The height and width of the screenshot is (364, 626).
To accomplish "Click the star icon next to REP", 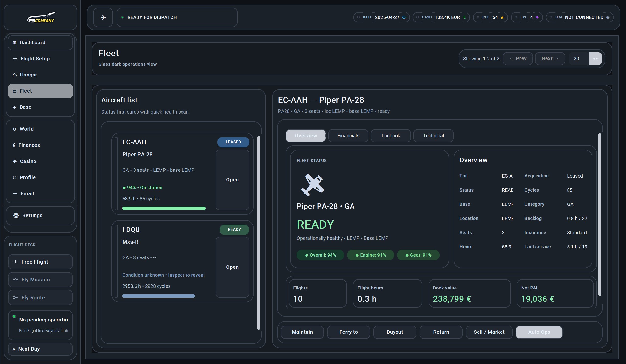I will [x=502, y=17].
